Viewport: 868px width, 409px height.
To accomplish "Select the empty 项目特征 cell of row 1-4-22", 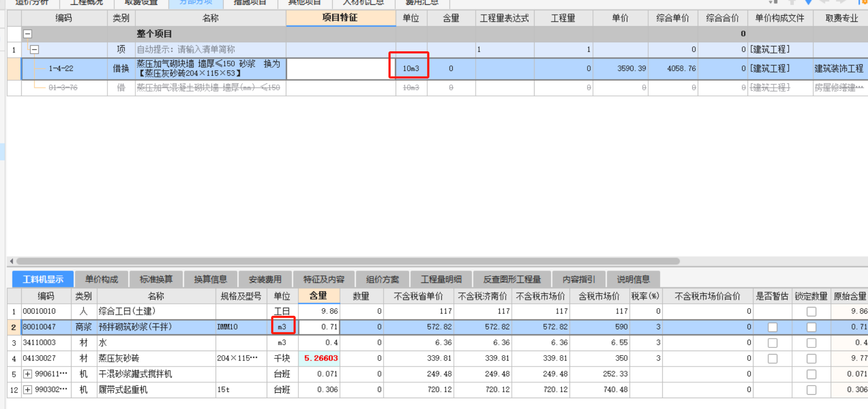I will [x=341, y=69].
